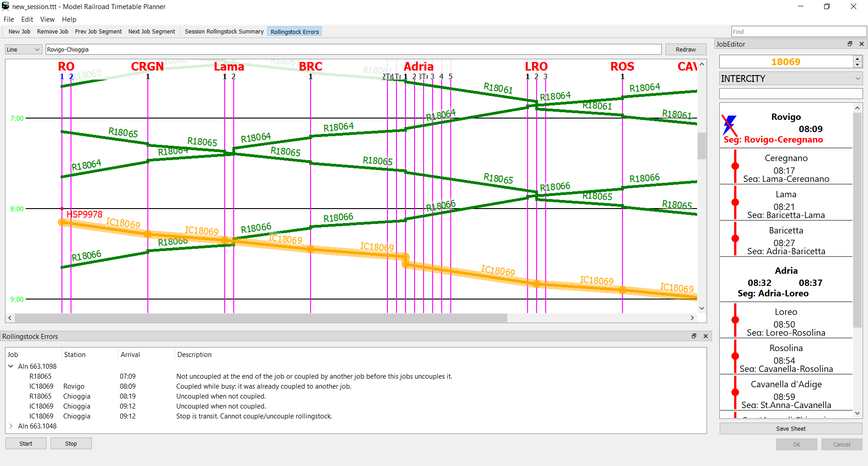Click the IC18069 label near Rovigo
The height and width of the screenshot is (466, 868).
pyautogui.click(x=123, y=223)
